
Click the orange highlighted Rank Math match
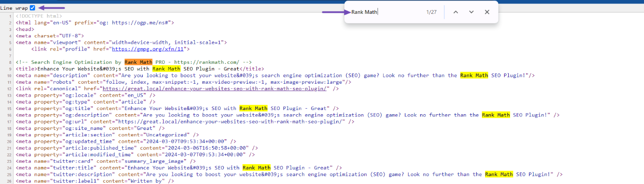(138, 62)
